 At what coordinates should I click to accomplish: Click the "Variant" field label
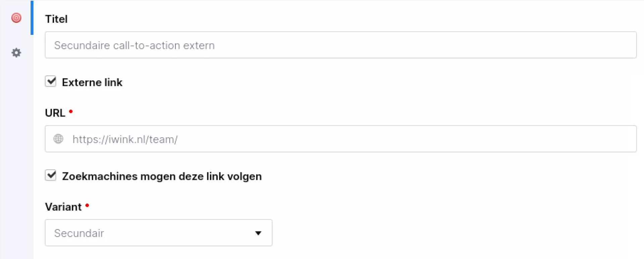tap(63, 207)
